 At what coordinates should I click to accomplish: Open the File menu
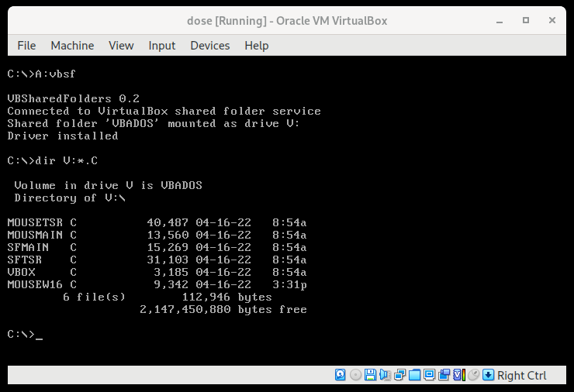click(x=26, y=46)
